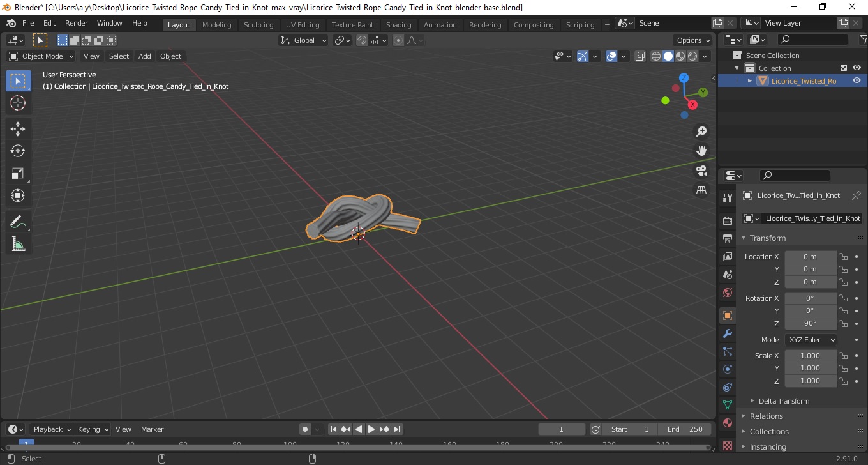The image size is (868, 465).
Task: Open the File menu
Action: 28,23
